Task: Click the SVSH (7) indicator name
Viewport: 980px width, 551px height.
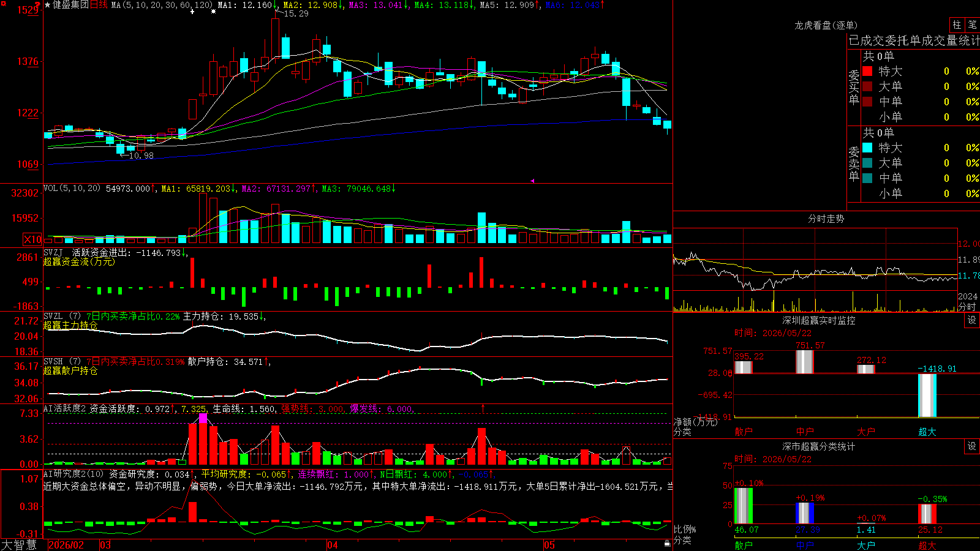Action: [62, 361]
